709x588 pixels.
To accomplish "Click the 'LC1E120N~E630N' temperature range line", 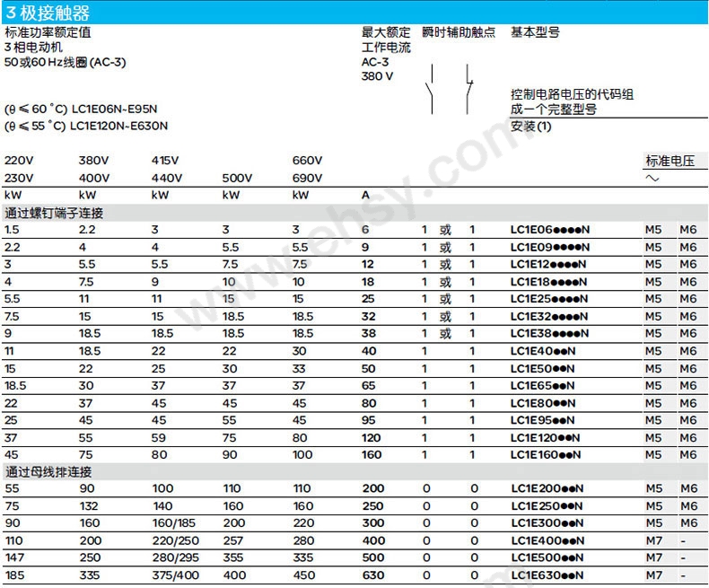I will pos(86,126).
